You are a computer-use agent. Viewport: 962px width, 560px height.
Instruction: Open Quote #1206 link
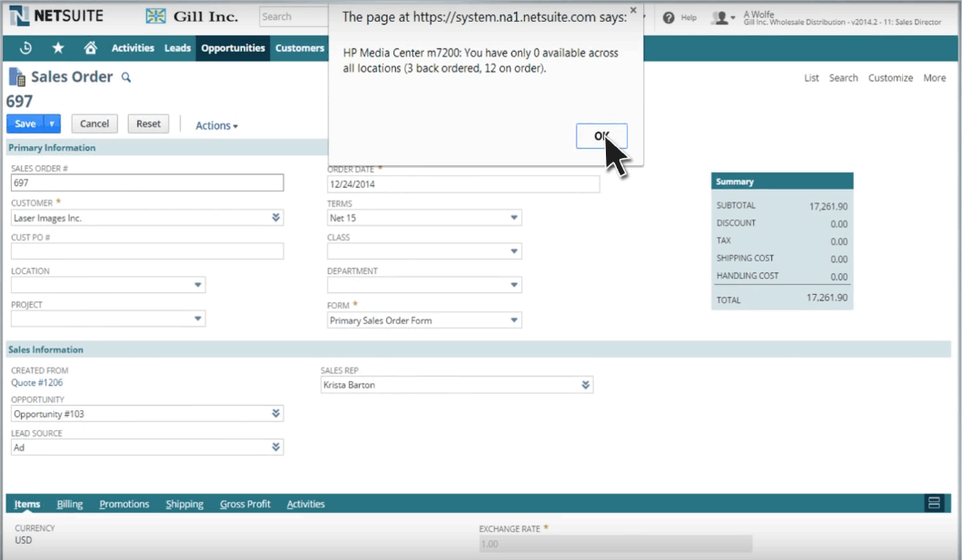coord(36,382)
